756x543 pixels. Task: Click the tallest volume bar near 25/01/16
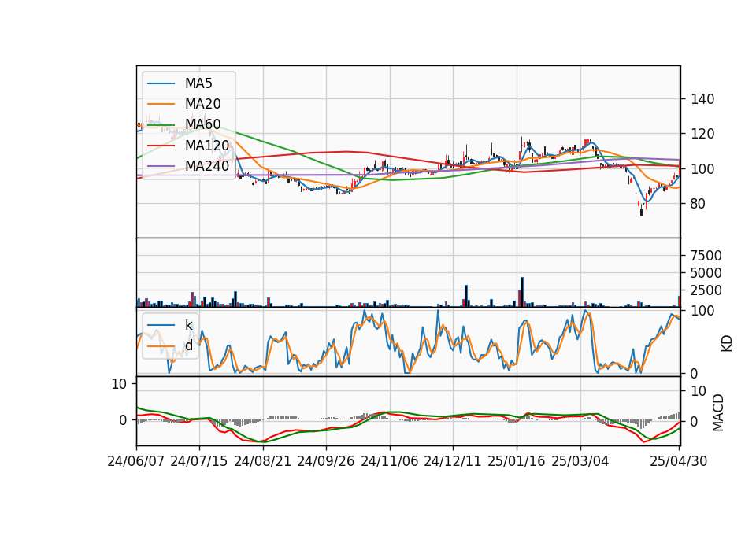522,292
